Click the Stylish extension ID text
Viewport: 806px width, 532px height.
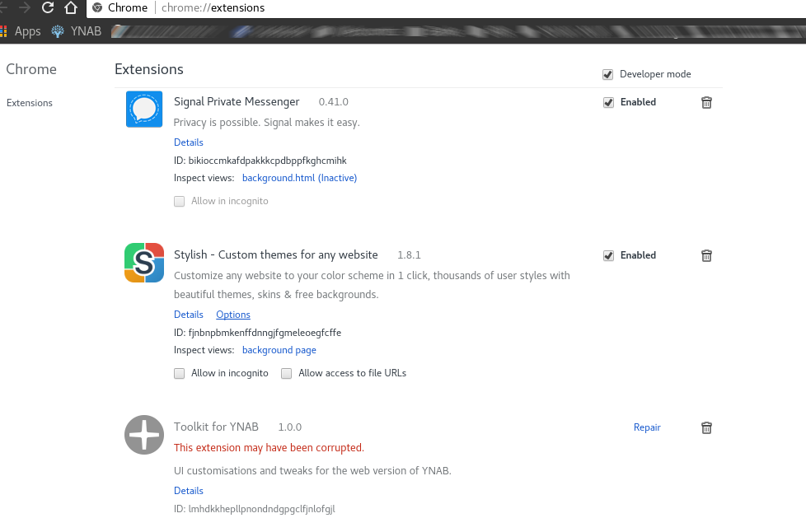tap(257, 332)
